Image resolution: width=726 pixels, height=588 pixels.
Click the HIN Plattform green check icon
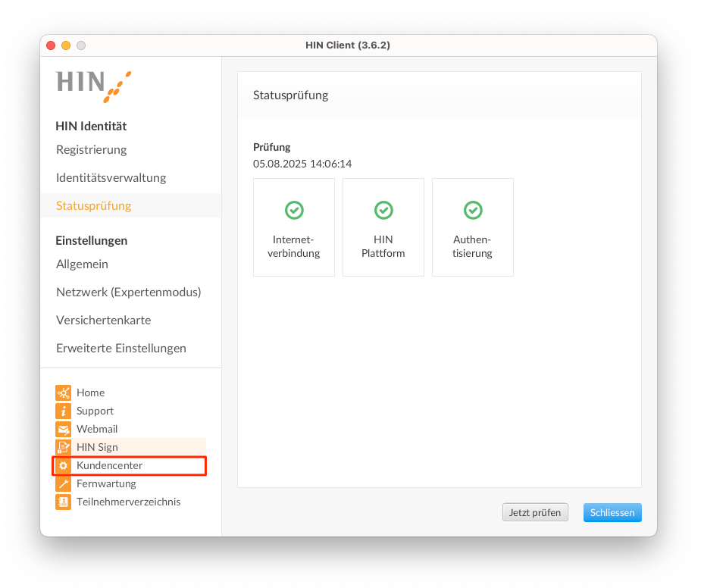pos(383,210)
